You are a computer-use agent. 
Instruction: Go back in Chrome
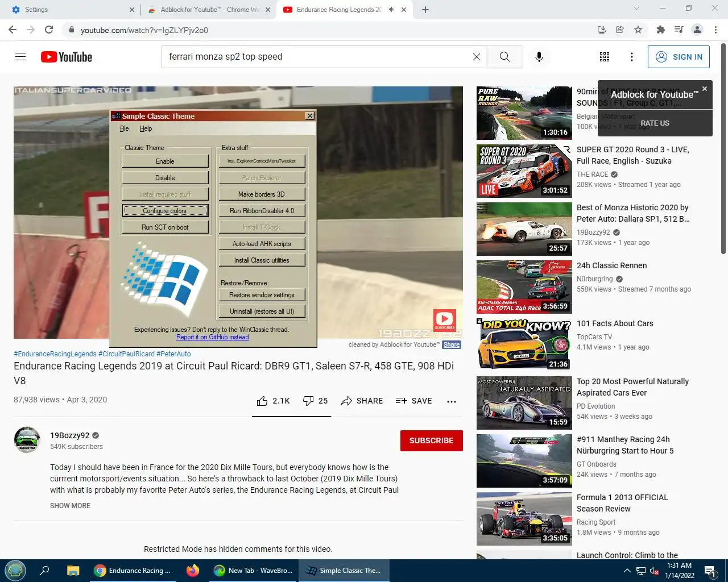13,30
